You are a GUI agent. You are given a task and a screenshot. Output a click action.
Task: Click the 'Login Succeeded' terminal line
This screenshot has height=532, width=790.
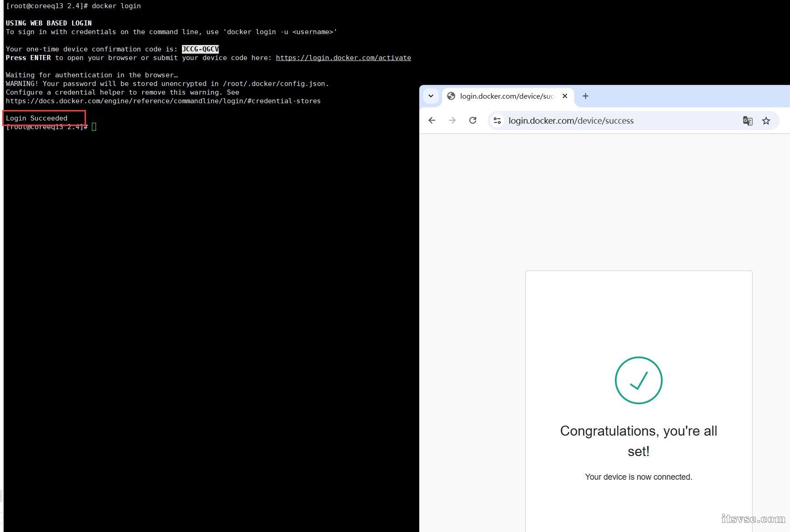(x=36, y=118)
